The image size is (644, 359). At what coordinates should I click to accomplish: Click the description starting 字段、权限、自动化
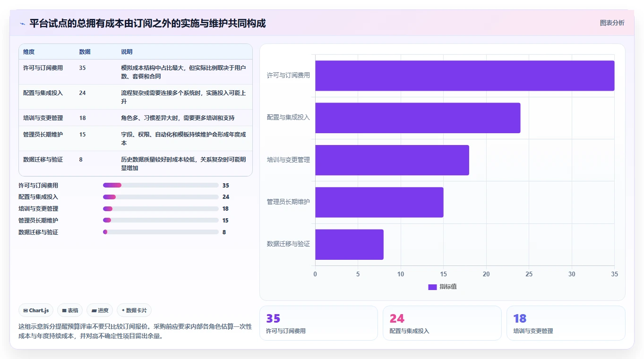click(x=183, y=139)
